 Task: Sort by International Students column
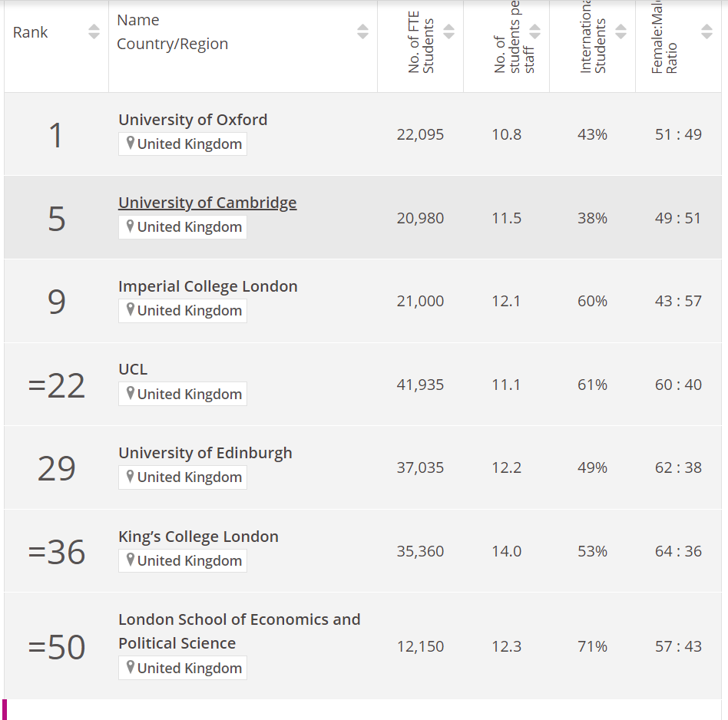(620, 32)
